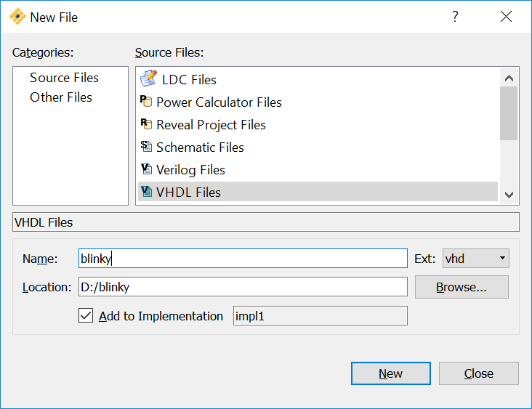Open the Ext file extension dropdown

tap(475, 259)
